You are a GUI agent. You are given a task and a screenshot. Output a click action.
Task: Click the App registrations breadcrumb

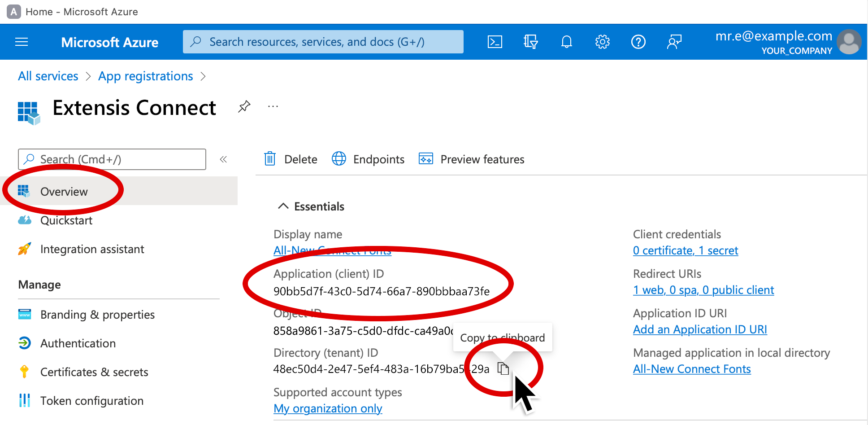click(146, 76)
